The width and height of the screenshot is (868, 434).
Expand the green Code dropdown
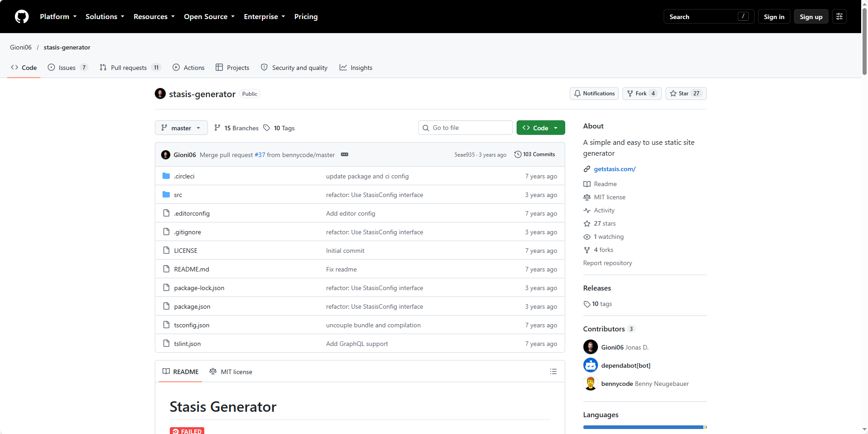[540, 128]
